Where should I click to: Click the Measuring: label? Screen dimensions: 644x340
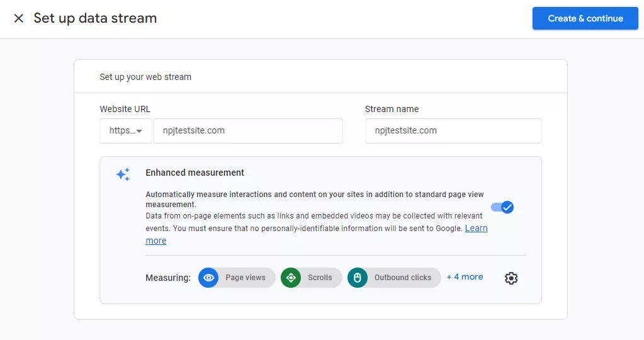(168, 278)
